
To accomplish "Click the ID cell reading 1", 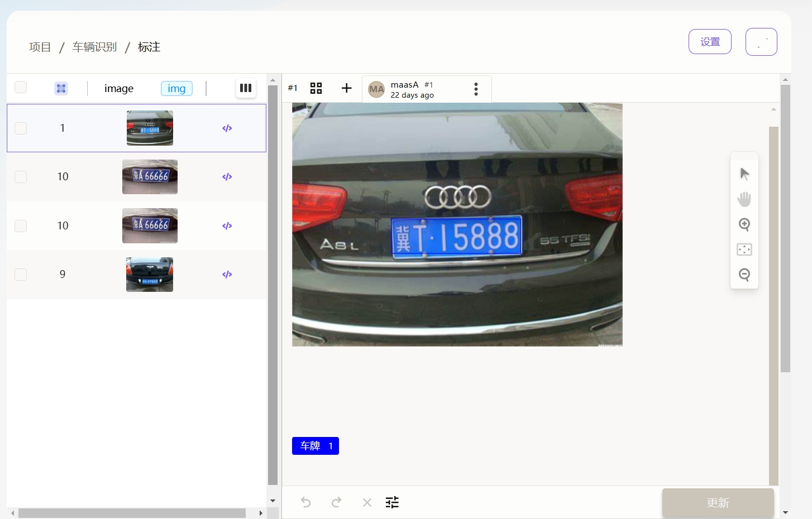I will point(63,128).
